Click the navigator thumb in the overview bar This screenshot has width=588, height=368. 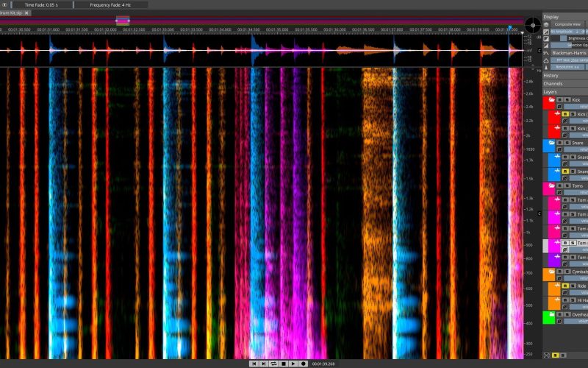pos(123,21)
